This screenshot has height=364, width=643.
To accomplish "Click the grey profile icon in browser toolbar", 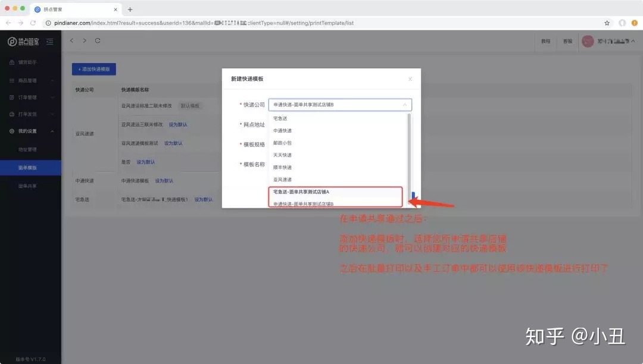I will [x=623, y=23].
